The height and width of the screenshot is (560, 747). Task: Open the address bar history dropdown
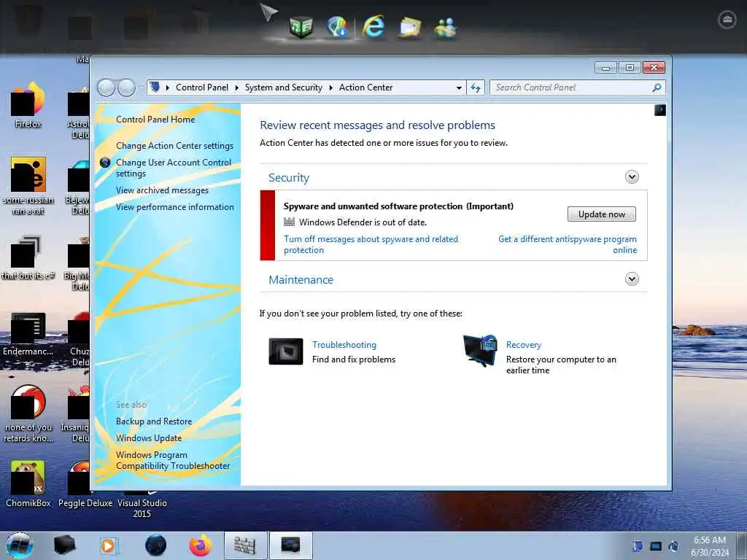(x=459, y=87)
